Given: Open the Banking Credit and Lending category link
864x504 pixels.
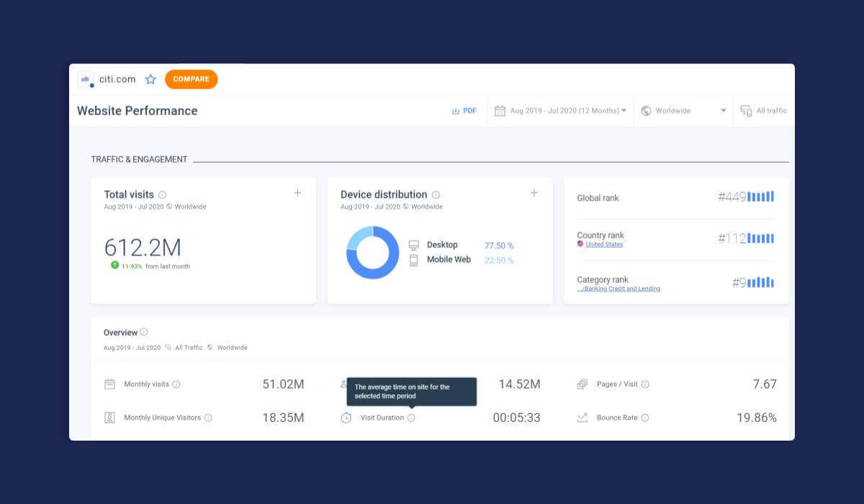Looking at the screenshot, I should click(618, 289).
